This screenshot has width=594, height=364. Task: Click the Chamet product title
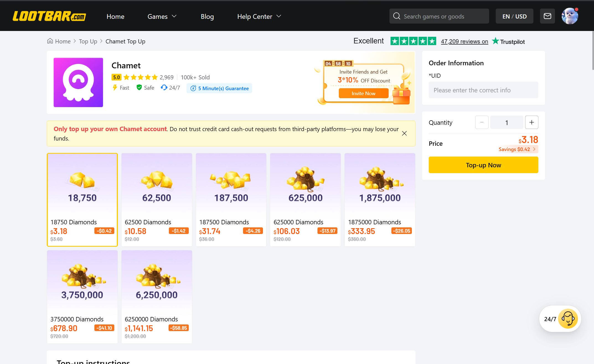pos(126,66)
